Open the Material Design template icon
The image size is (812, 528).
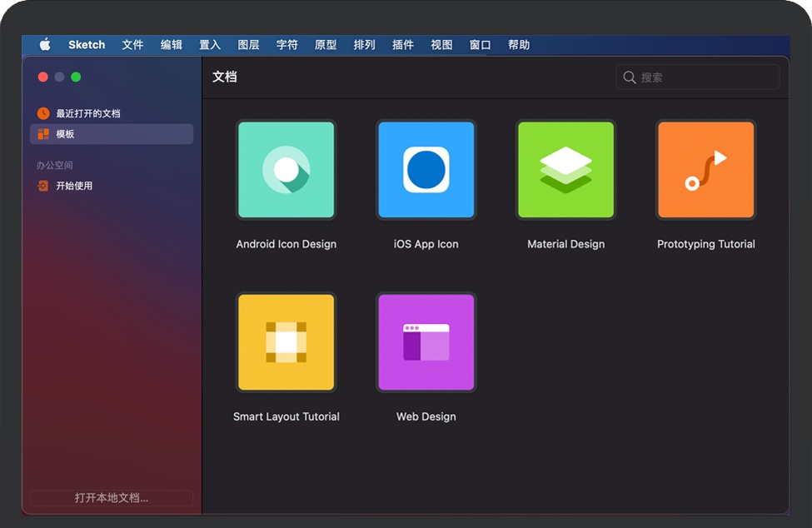tap(565, 170)
